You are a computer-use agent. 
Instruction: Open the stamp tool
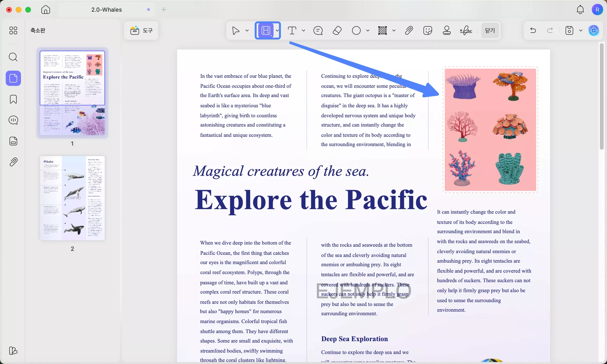click(x=447, y=31)
